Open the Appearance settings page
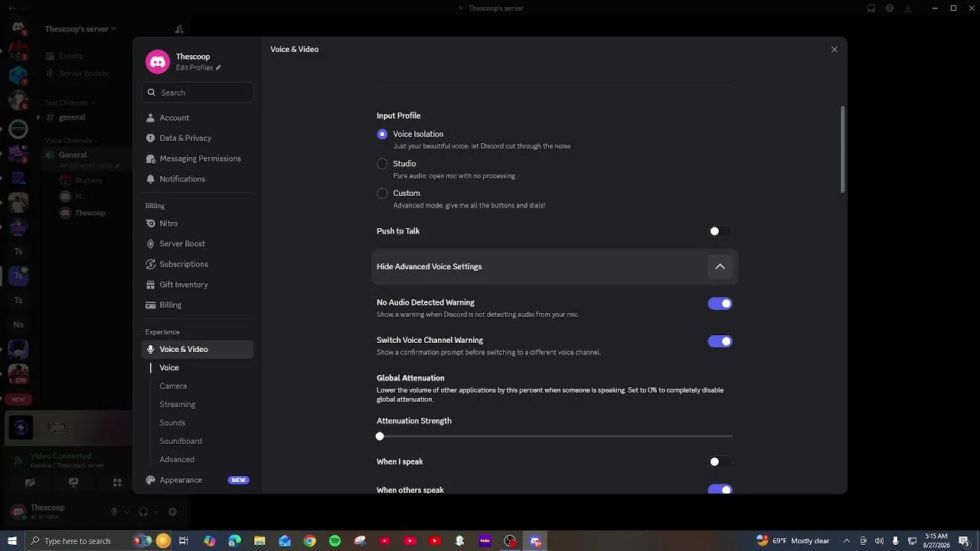The image size is (980, 551). 198,480
